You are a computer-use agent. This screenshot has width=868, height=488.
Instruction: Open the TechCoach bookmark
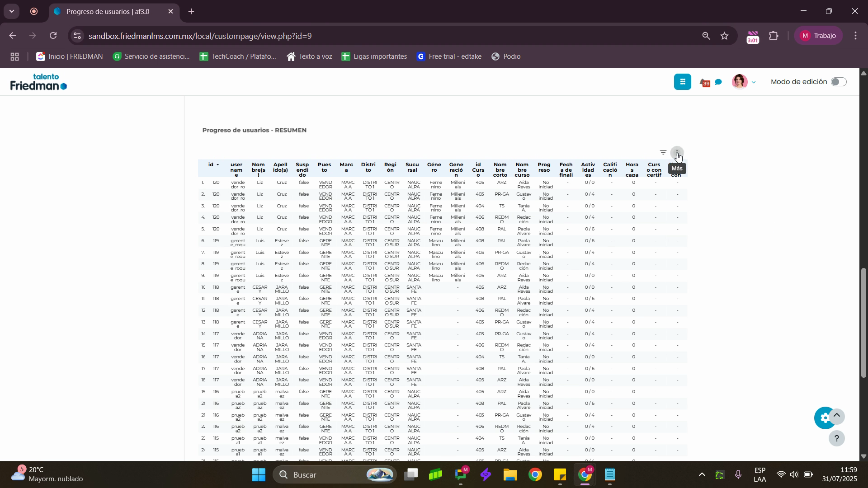click(x=238, y=56)
